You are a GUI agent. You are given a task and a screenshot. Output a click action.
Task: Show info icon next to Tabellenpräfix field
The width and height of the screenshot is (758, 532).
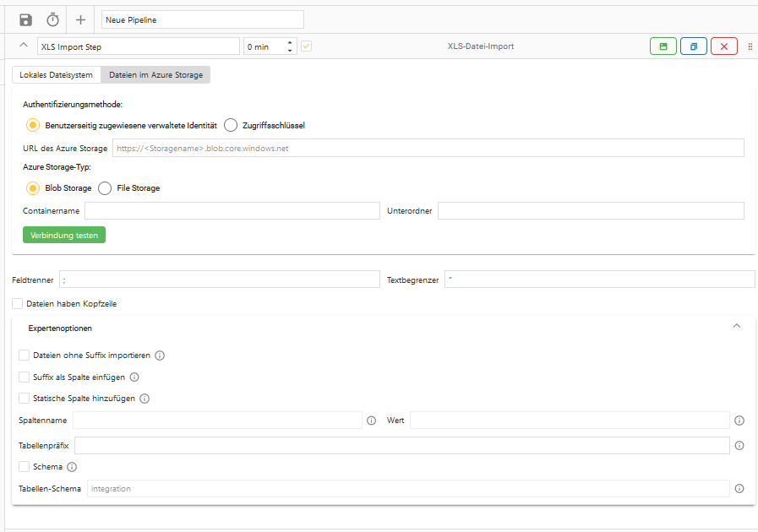click(x=739, y=446)
